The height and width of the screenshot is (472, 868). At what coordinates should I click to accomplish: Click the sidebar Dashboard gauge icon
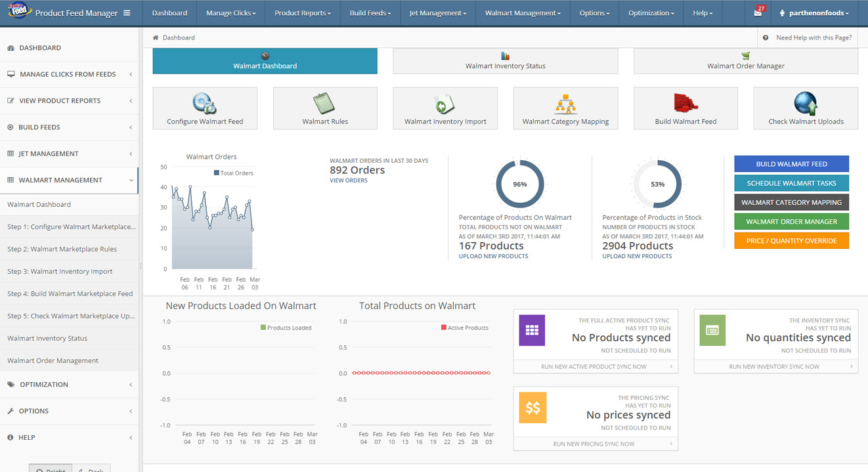pos(11,48)
